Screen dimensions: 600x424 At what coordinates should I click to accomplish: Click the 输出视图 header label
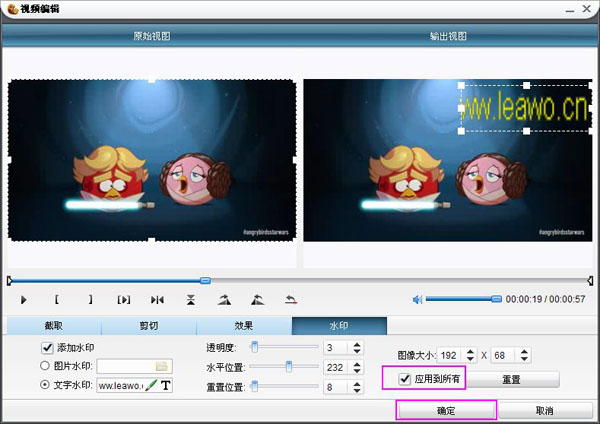tap(448, 36)
